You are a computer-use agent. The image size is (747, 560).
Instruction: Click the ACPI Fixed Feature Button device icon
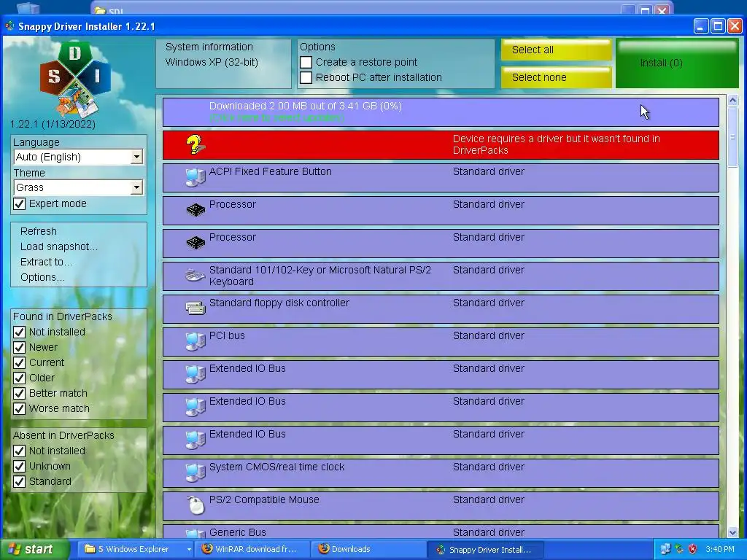coord(196,178)
